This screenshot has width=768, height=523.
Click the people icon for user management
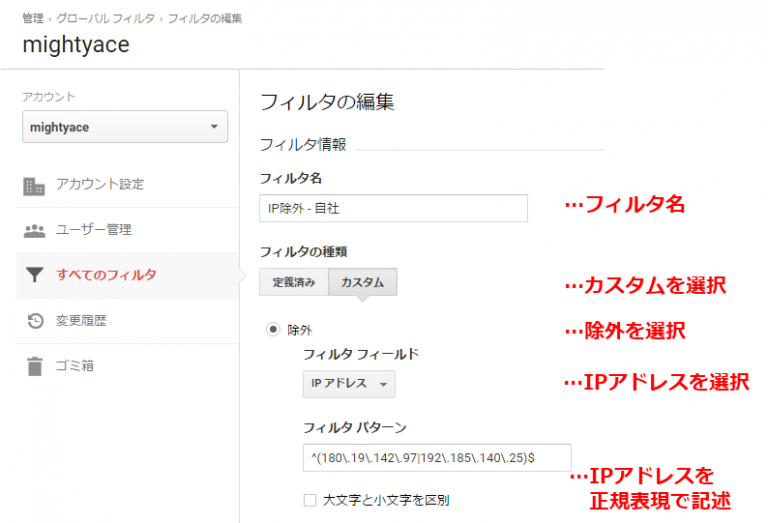click(34, 230)
